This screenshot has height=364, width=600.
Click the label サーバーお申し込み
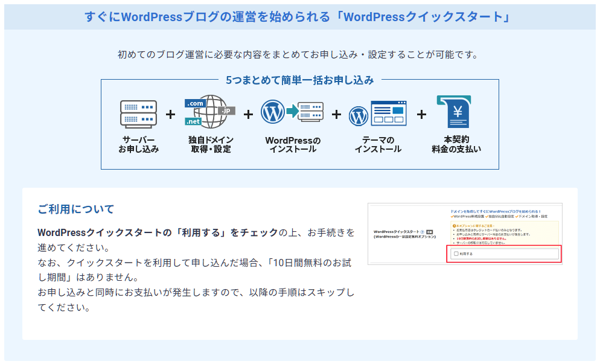point(138,144)
